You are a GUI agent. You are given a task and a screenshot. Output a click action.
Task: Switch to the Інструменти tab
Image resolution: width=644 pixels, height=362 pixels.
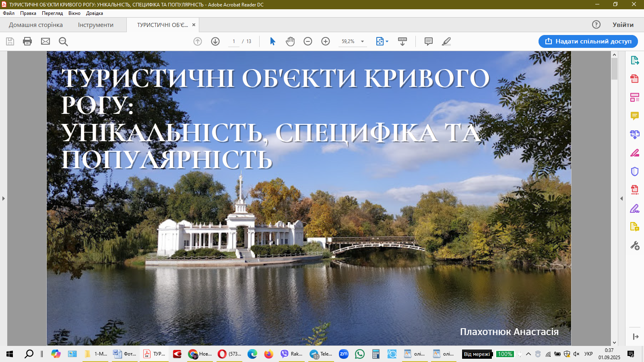(96, 25)
